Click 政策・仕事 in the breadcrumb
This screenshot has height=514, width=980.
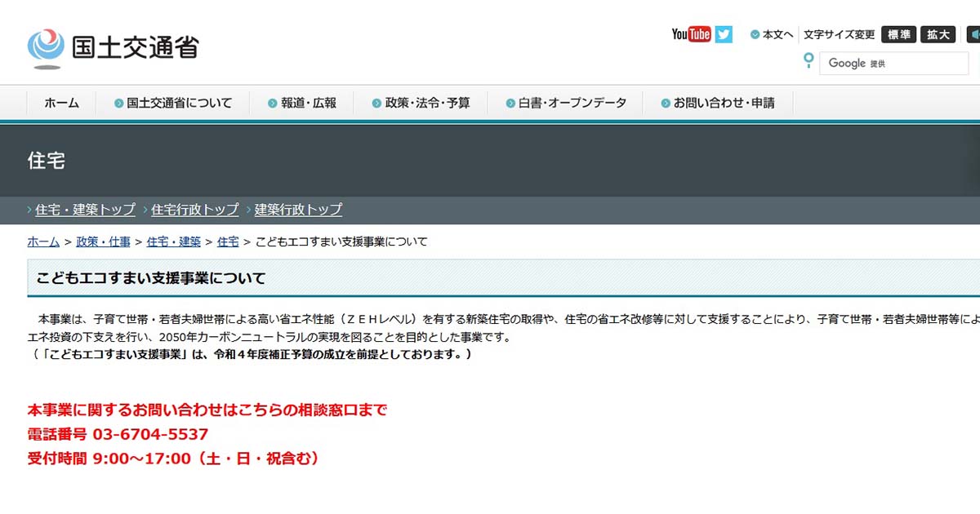point(103,241)
